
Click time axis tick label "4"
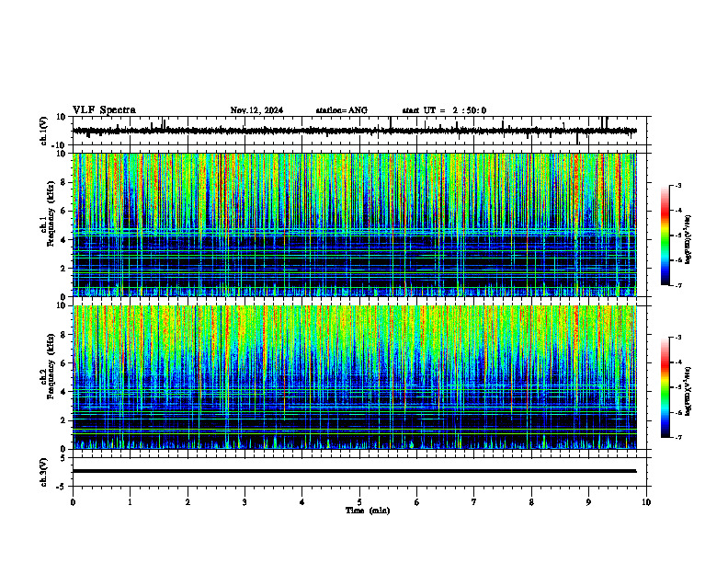[302, 502]
